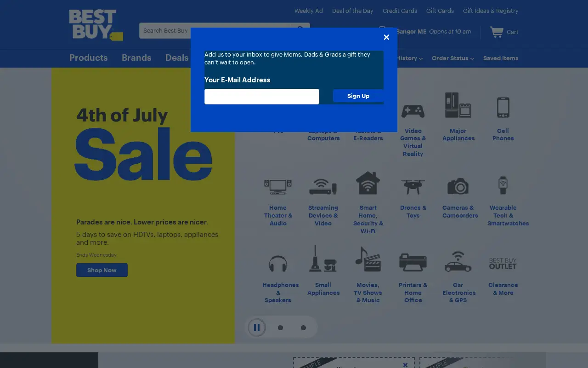Screen dimensions: 588x368
Task: Open the Headphones & Speakers icon
Action: [278, 264]
